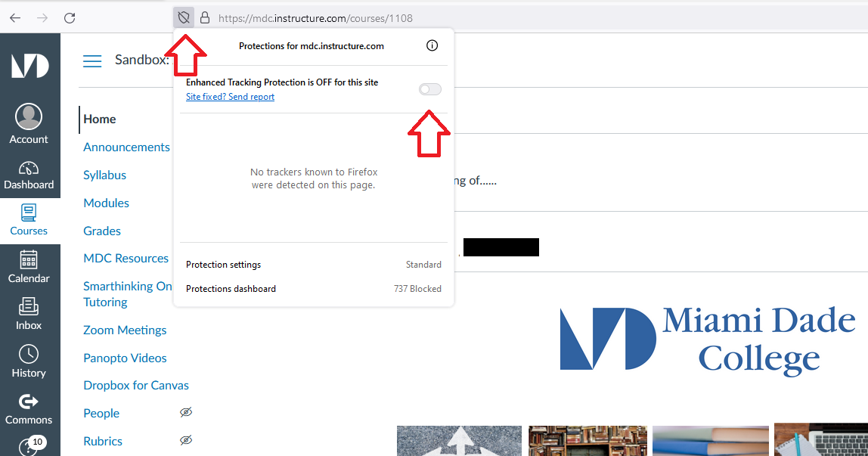This screenshot has height=456, width=868.
Task: Toggle visibility eye icon beside Rubrics
Action: 186,440
